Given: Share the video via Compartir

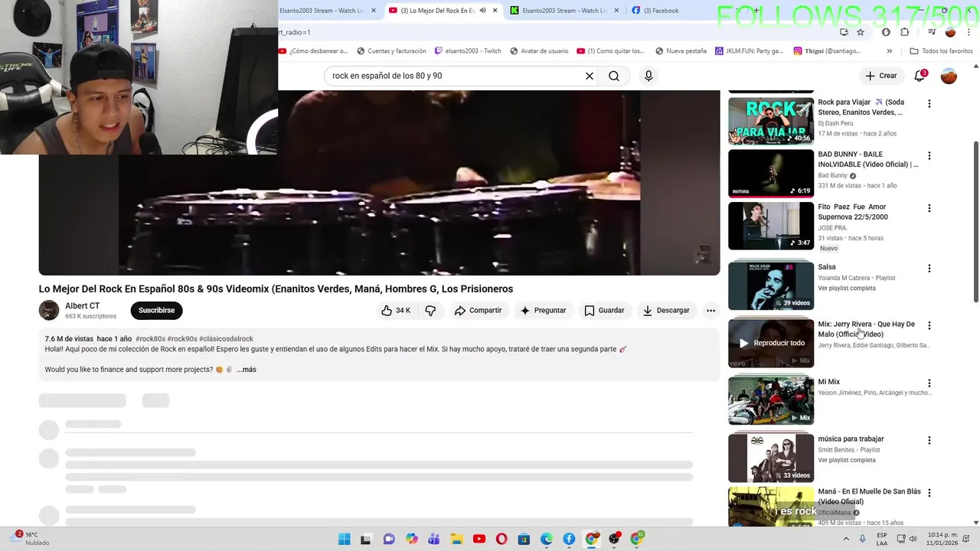Looking at the screenshot, I should coord(478,311).
